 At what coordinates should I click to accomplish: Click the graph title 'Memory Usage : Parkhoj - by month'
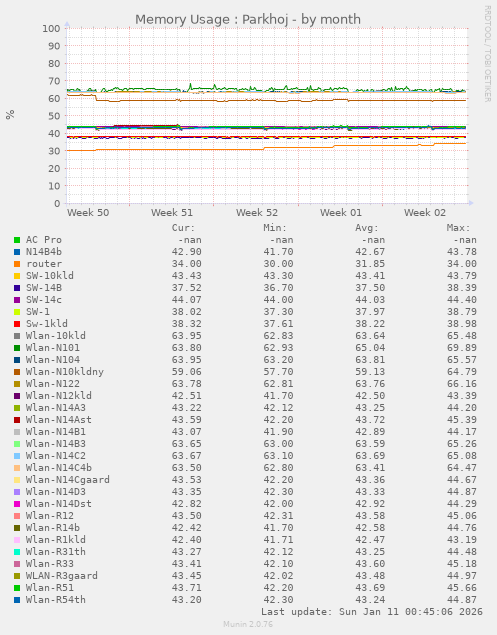pos(248,19)
